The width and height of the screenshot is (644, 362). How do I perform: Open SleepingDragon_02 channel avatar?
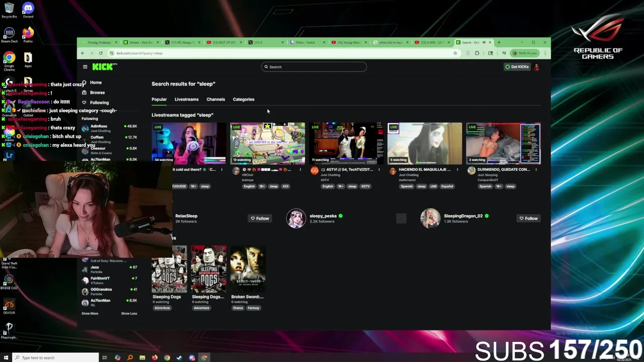tap(430, 219)
